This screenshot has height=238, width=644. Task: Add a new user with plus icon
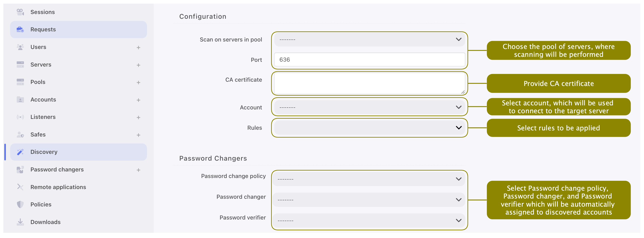[x=139, y=47]
